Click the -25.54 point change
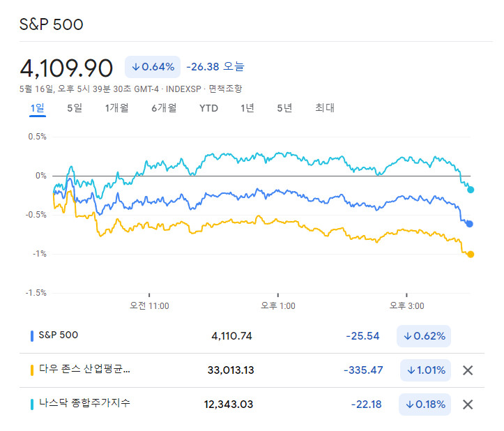 [x=362, y=336]
